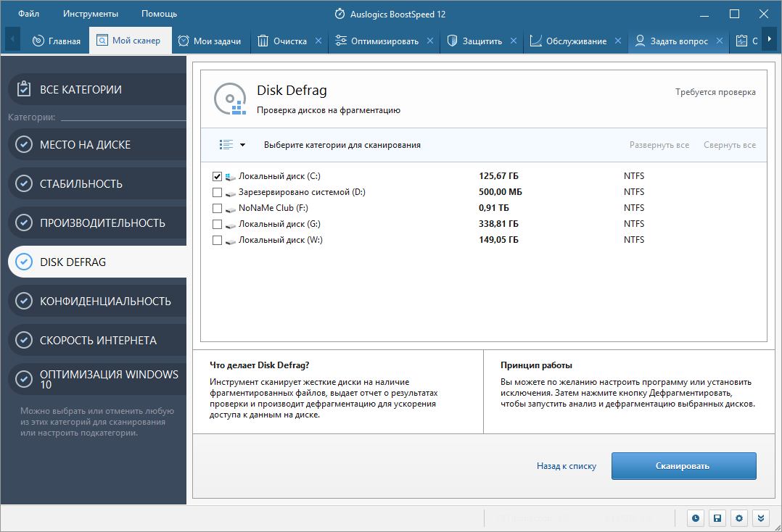This screenshot has height=532, width=782.
Task: Click the Disk Defrag header icon
Action: pos(231,99)
